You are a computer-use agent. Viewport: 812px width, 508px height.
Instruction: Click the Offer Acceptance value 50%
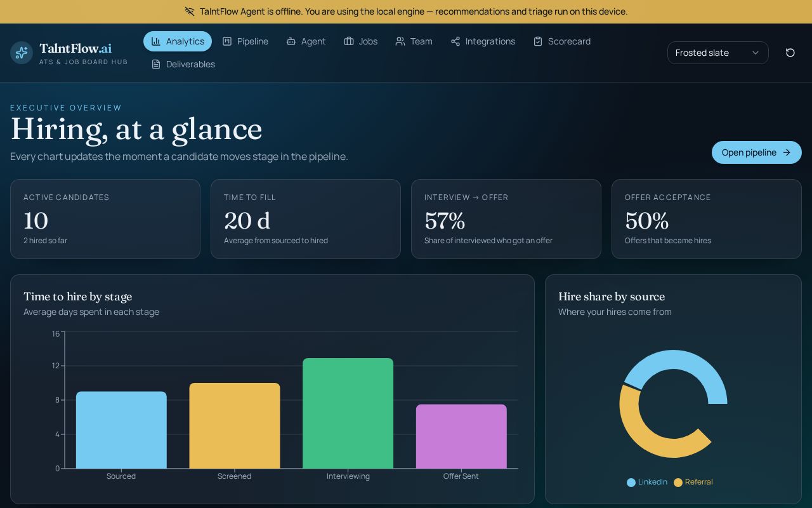coord(646,221)
